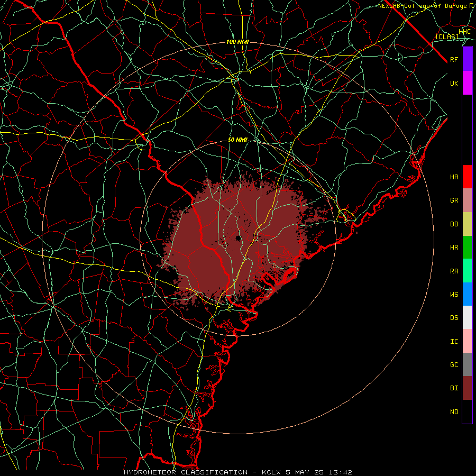Click the ND black legend swatch

point(467,411)
